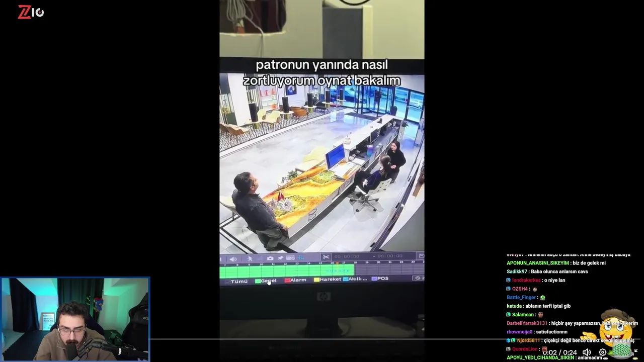
Task: Toggle the green Genel recording filter
Action: pos(258,281)
